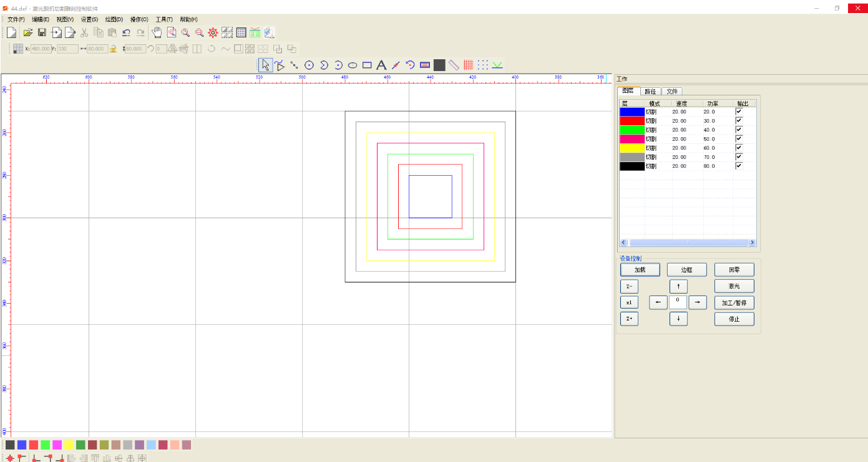Click the import file icon

tap(57, 32)
